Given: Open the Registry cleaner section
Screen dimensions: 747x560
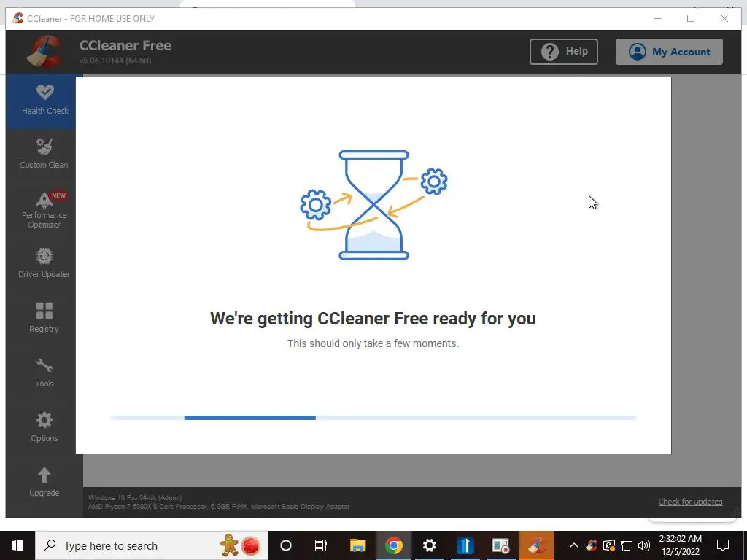Looking at the screenshot, I should tap(44, 318).
